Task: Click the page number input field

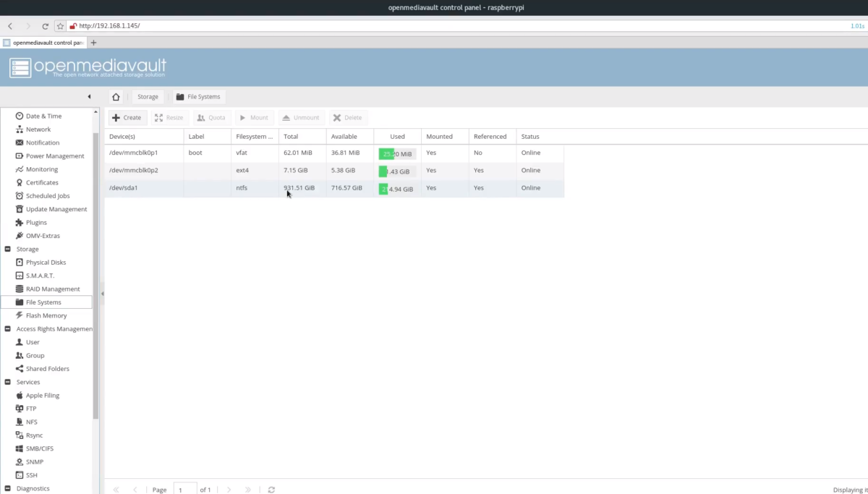Action: click(x=185, y=489)
